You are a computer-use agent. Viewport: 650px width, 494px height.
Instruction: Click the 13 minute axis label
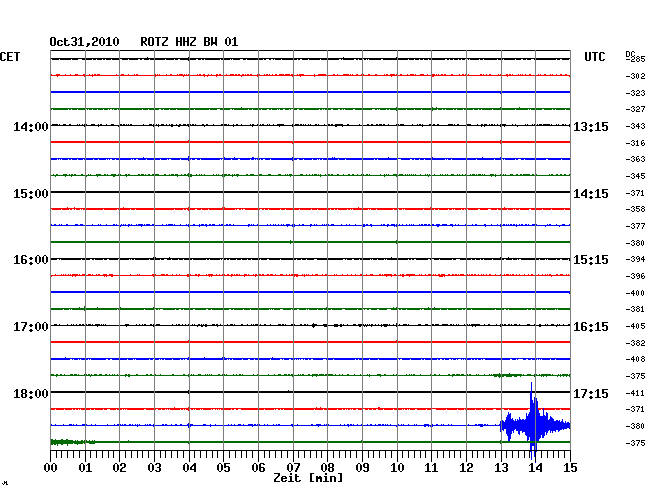(x=501, y=468)
